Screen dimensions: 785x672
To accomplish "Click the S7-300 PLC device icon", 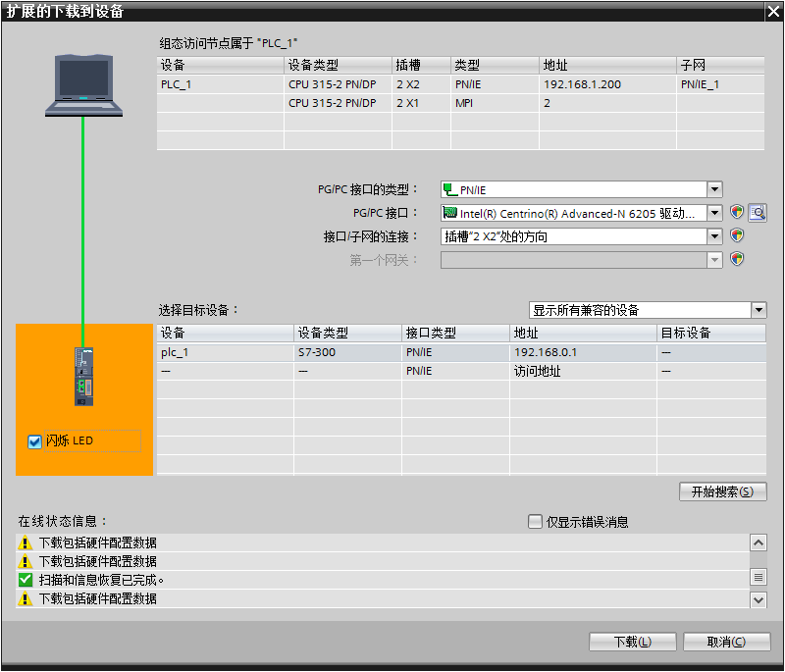I will tap(84, 376).
